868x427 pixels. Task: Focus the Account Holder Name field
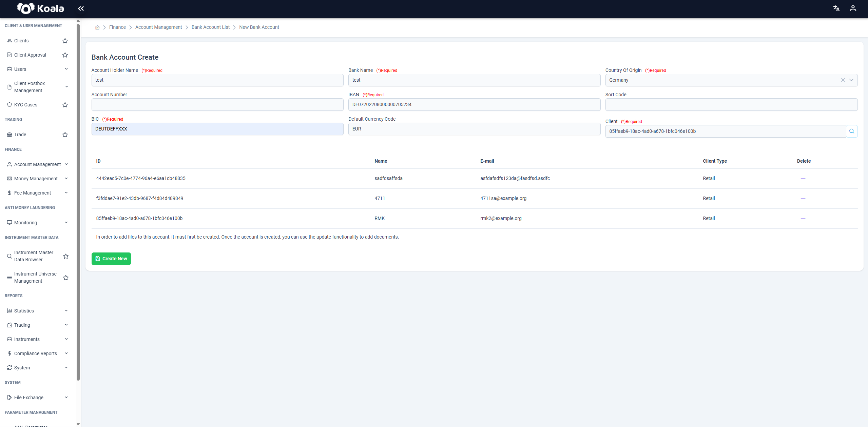click(217, 80)
